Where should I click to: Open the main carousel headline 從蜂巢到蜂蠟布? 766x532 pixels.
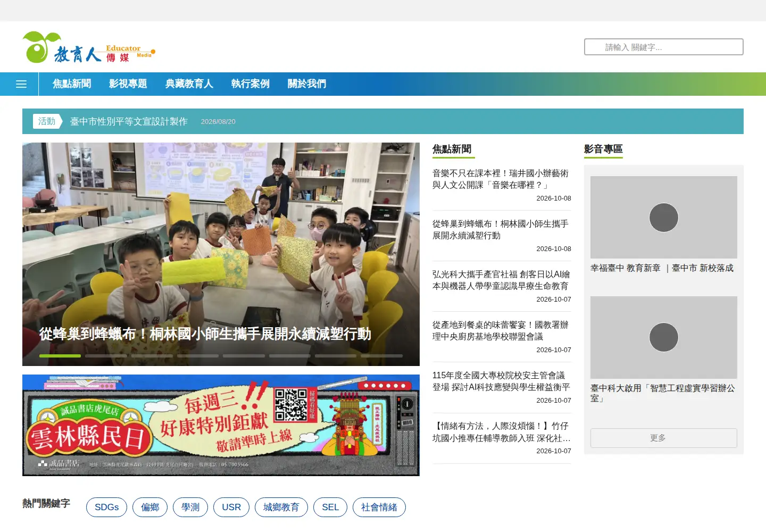point(205,334)
